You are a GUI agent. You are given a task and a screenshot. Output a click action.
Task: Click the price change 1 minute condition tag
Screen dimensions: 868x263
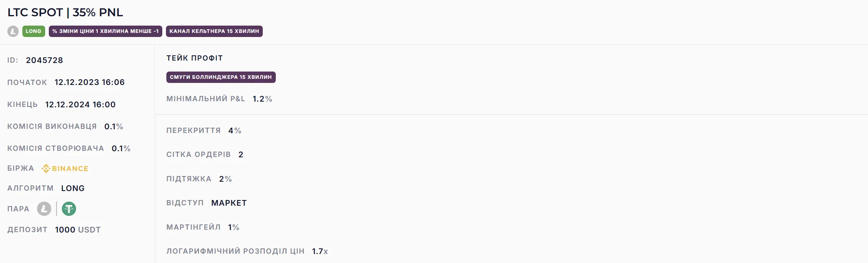pos(105,31)
